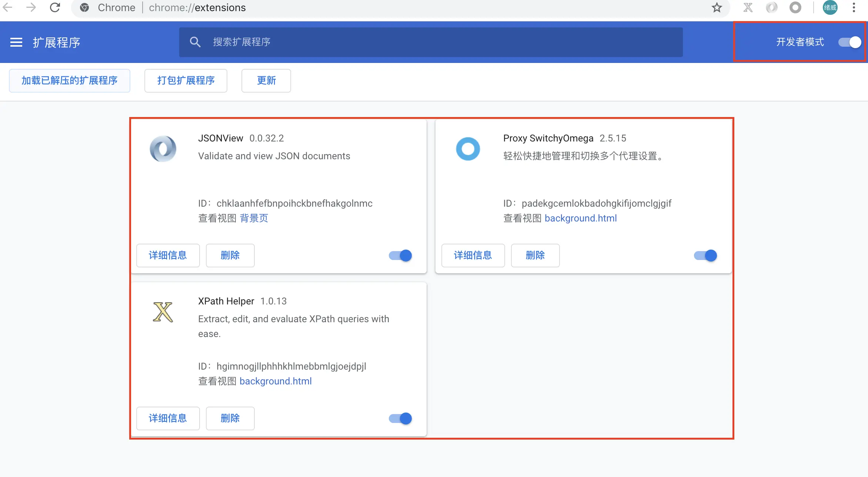Bookmark page with the star icon

(x=717, y=7)
